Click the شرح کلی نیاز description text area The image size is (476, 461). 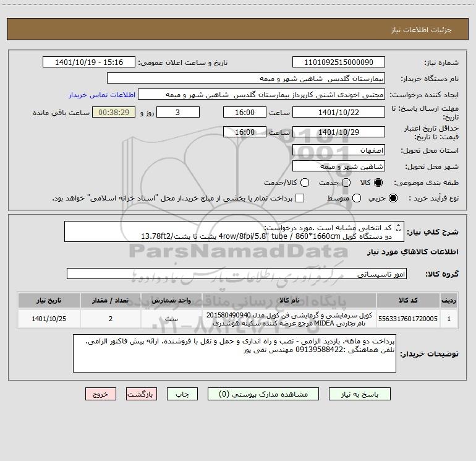(234, 231)
